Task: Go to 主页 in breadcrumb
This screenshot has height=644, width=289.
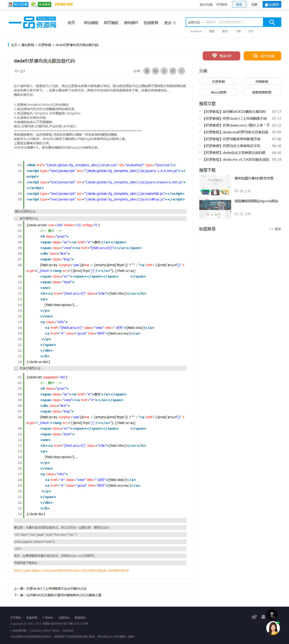Action: (x=14, y=45)
